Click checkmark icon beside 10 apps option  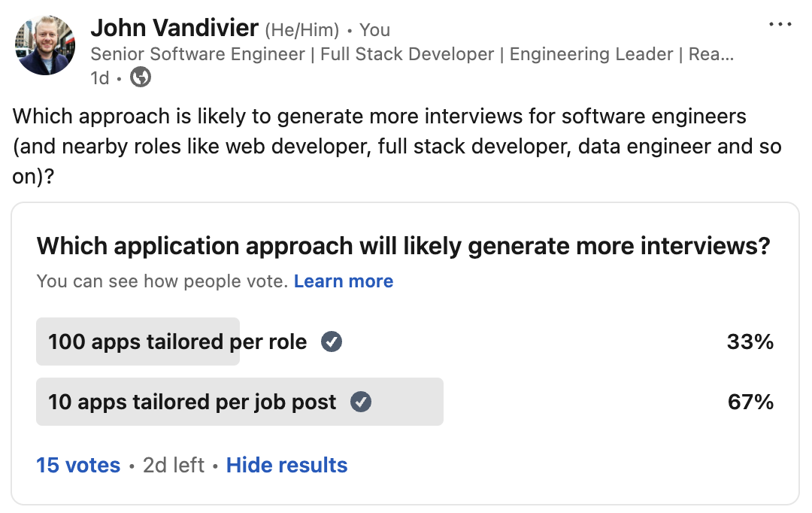362,402
